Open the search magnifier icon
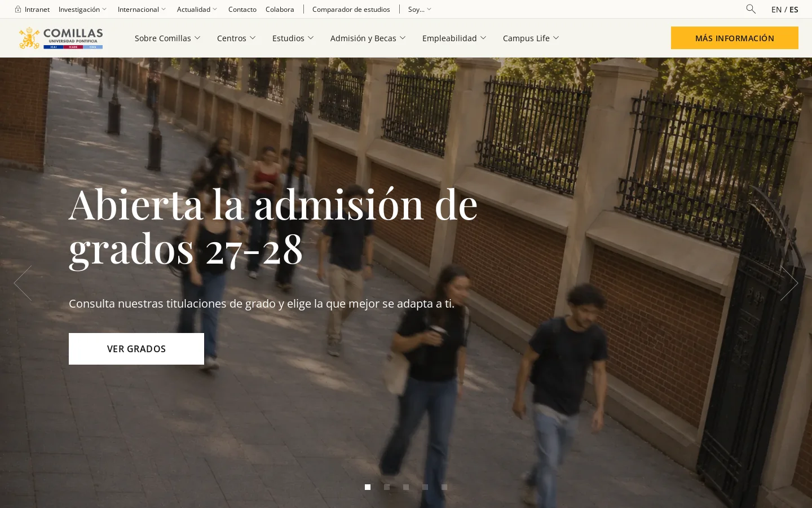 pos(751,9)
